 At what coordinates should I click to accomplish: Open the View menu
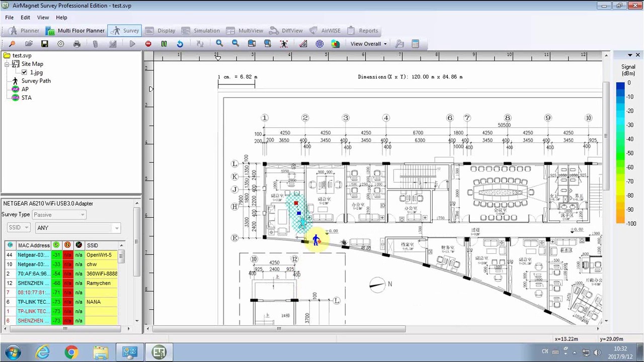coord(43,18)
